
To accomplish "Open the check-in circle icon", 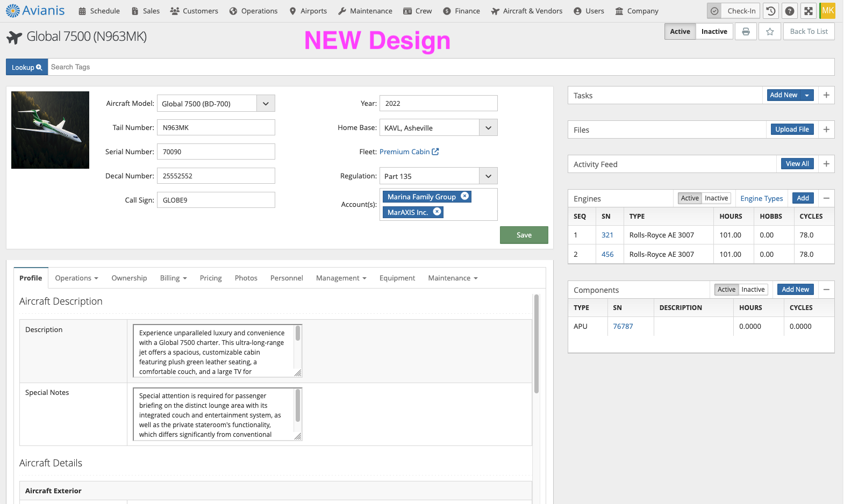I will [x=714, y=11].
